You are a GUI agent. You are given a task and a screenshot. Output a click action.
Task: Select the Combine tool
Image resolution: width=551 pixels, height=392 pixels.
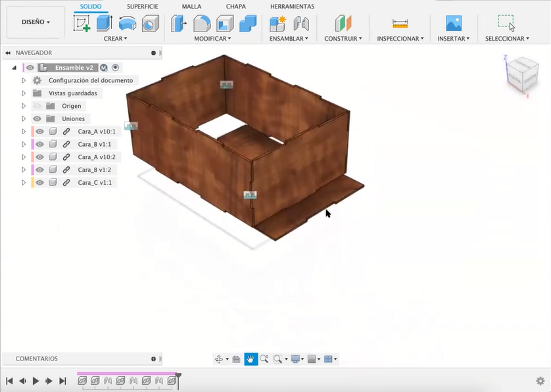248,24
